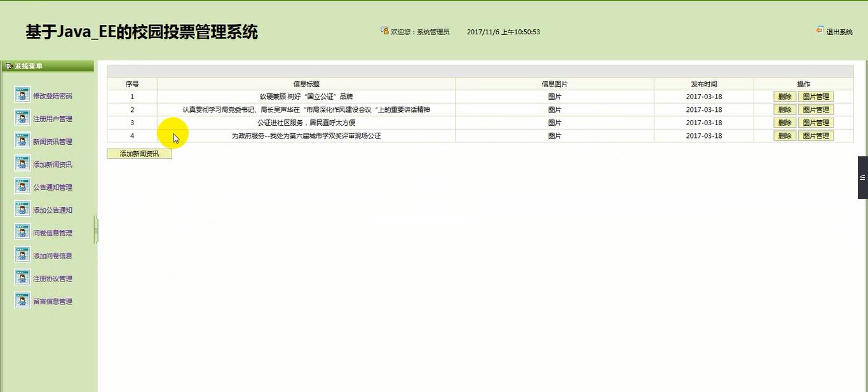Click the 序号 column header
This screenshot has width=868, height=392.
pyautogui.click(x=132, y=84)
